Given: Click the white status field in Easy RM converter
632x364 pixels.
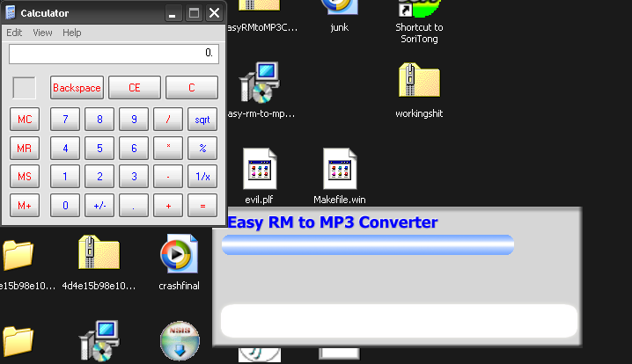Looking at the screenshot, I should 399,321.
